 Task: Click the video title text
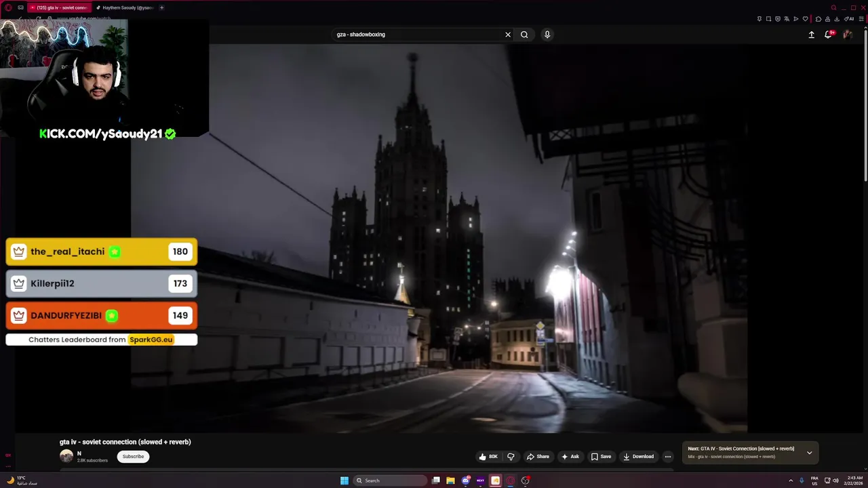coord(125,442)
